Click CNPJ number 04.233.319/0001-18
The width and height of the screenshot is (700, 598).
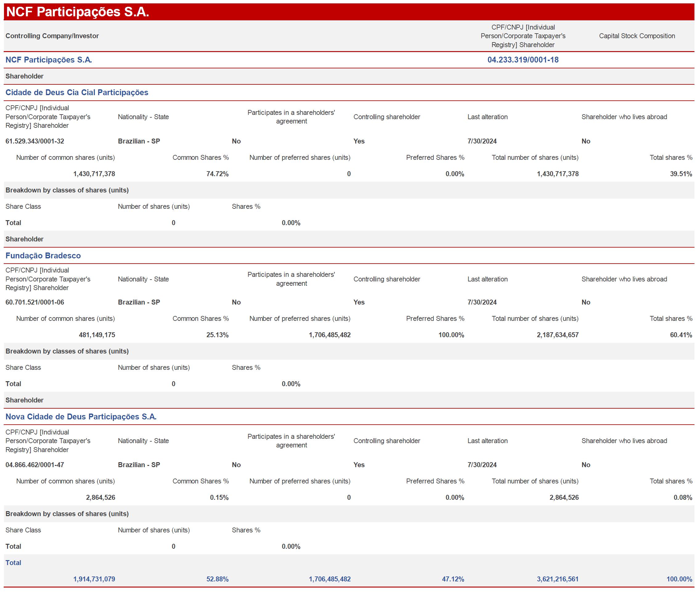[523, 60]
